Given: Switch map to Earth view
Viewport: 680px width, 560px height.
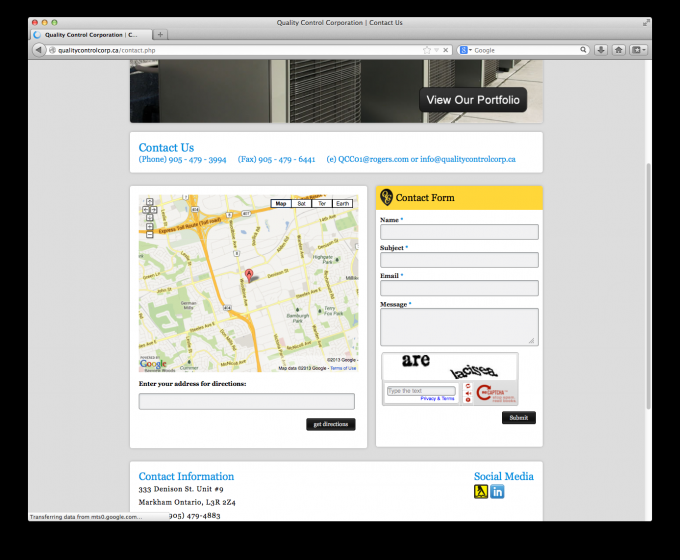Looking at the screenshot, I should pyautogui.click(x=343, y=203).
